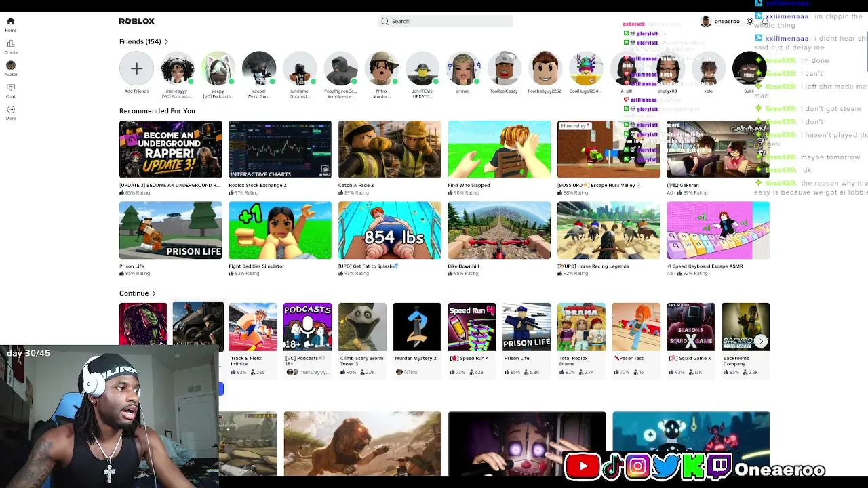Open the Become an Underground Rapper thumbnail
This screenshot has width=868, height=488.
(170, 149)
